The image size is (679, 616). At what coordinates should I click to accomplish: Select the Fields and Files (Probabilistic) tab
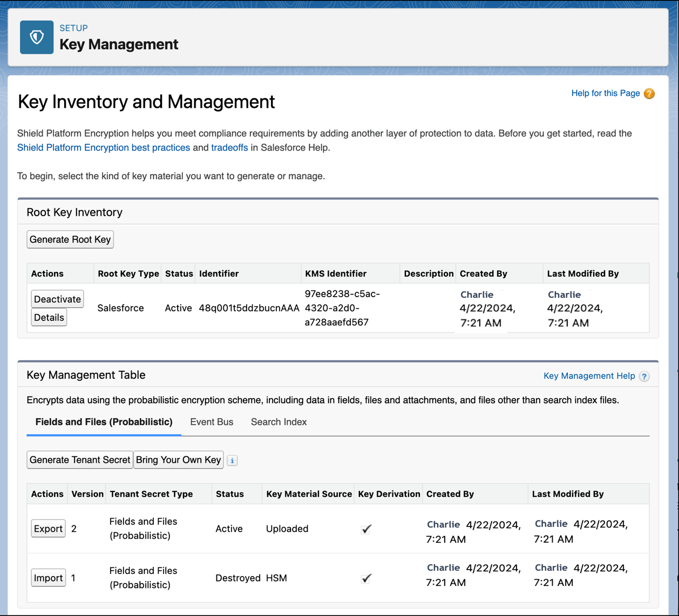pyautogui.click(x=104, y=422)
